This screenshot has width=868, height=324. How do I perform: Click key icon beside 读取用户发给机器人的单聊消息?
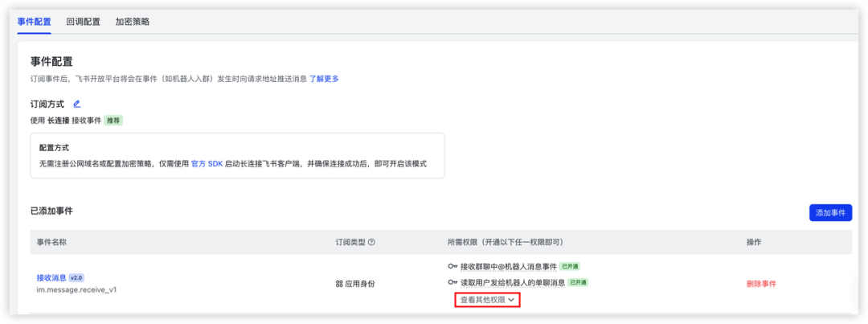(452, 282)
